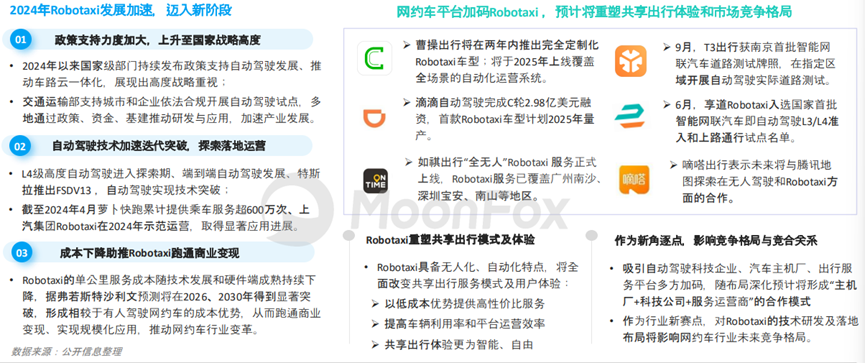Screen dimensions: 865x363
Task: Click the orange T3 Chuxing logo icon
Action: 631,61
